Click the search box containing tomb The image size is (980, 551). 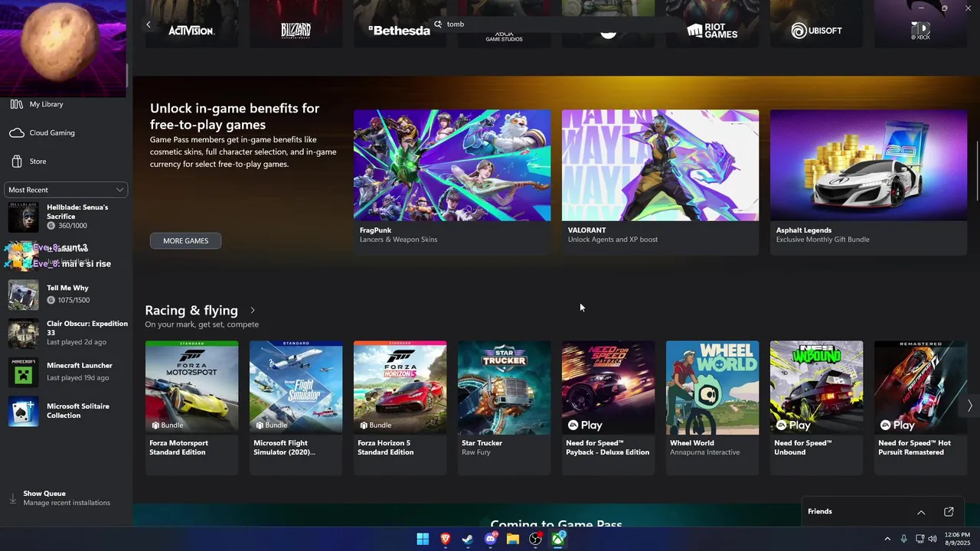555,24
